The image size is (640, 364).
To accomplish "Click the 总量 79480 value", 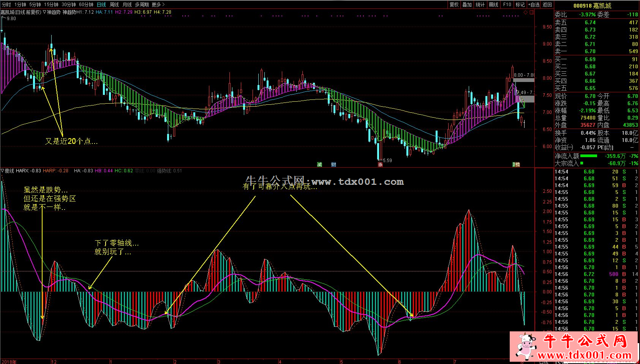I will pos(588,118).
